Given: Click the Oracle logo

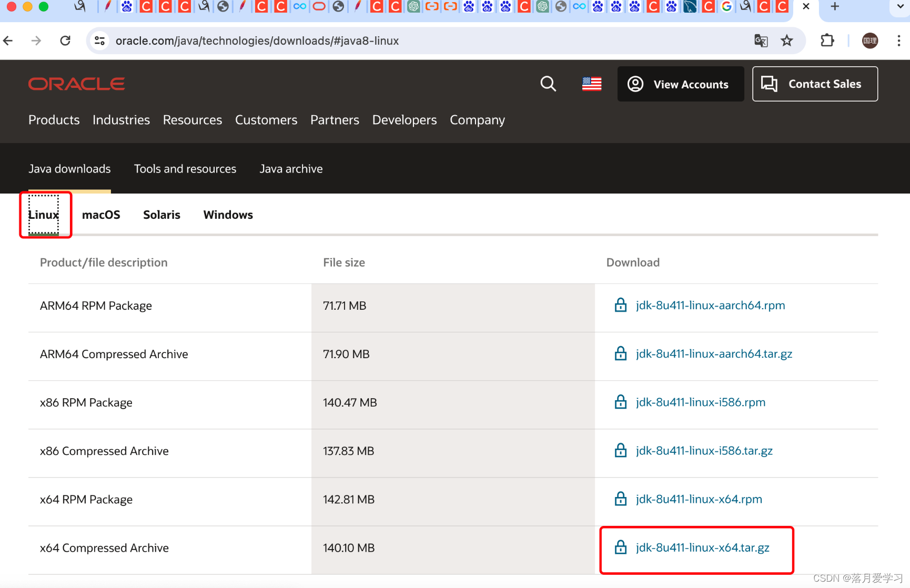Looking at the screenshot, I should [x=76, y=84].
